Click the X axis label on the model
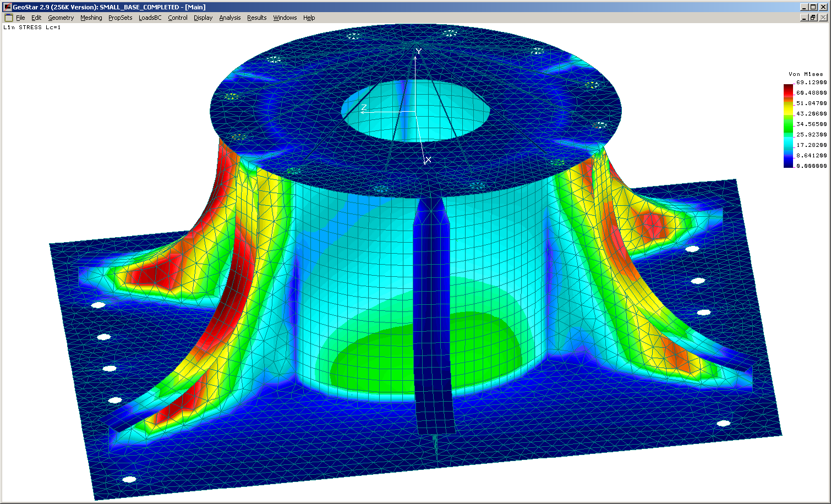This screenshot has height=504, width=831. tap(428, 160)
